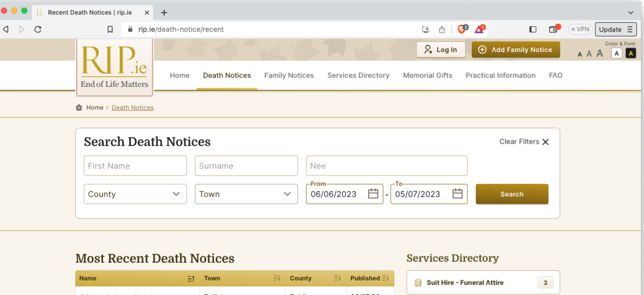
Task: Open the Services Directory menu item
Action: [x=358, y=75]
